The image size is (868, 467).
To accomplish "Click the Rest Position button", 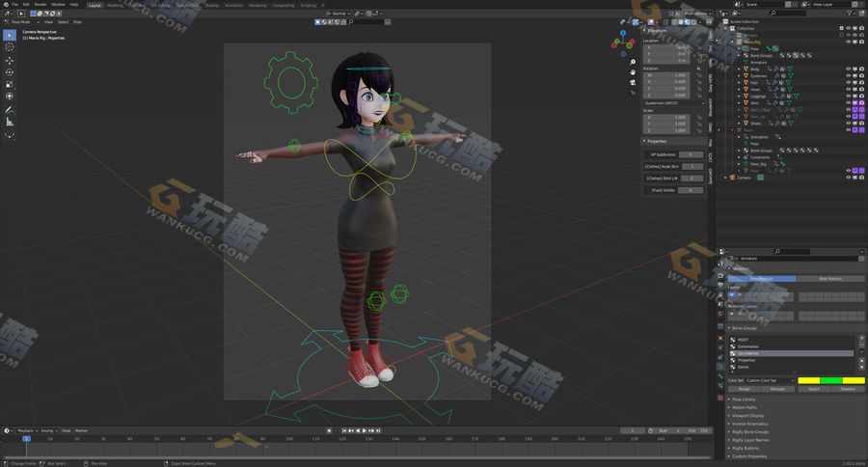I will [829, 279].
